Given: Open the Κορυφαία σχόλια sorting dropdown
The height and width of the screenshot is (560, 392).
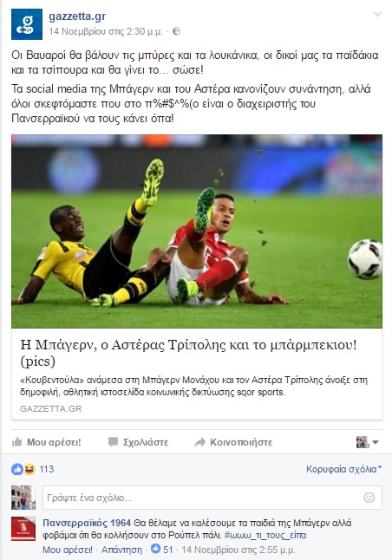Looking at the screenshot, I should 343,469.
